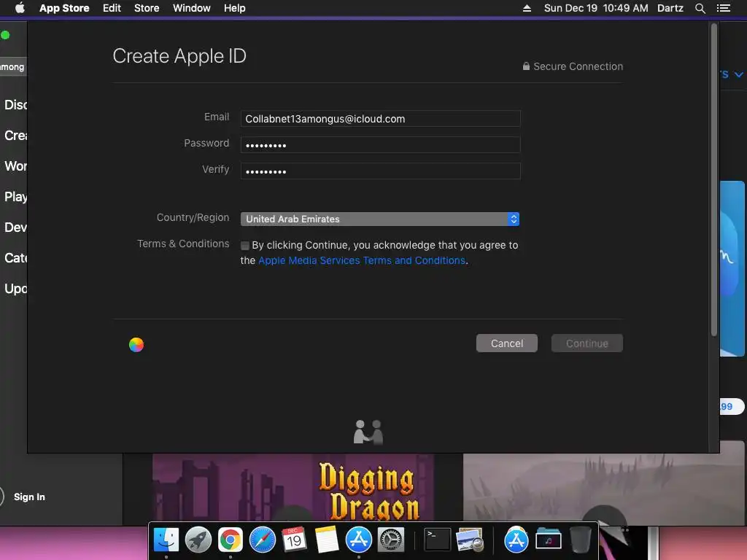This screenshot has width=747, height=560.
Task: Open the App Store menu
Action: click(64, 8)
